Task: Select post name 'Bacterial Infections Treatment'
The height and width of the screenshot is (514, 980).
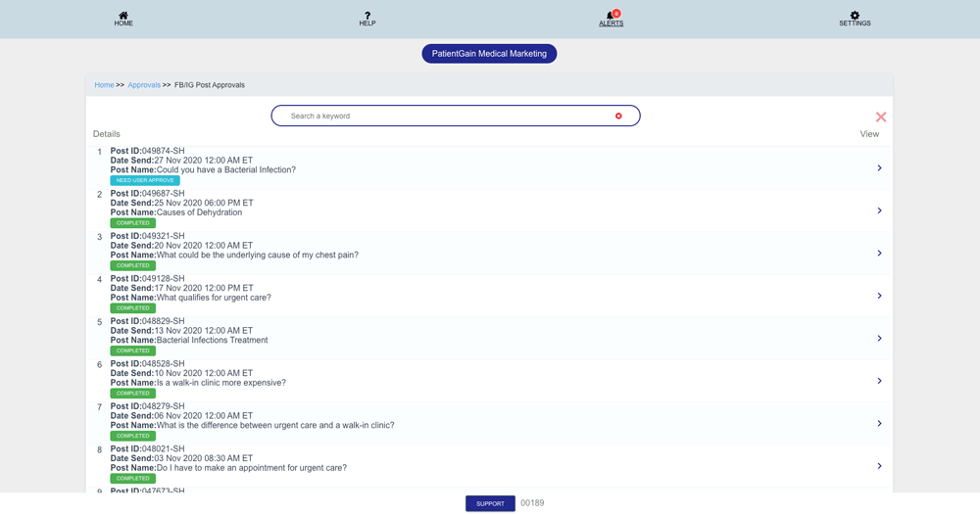Action: click(x=212, y=340)
